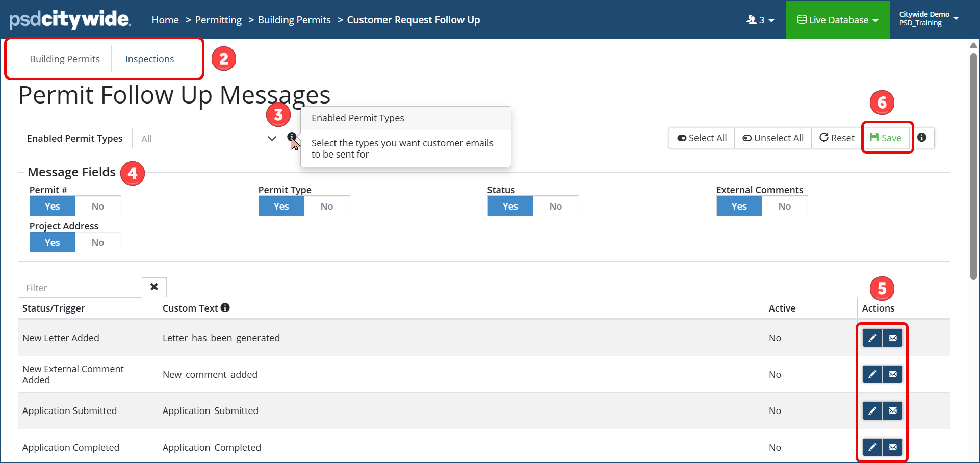Click into the Filter text field
Image resolution: width=980 pixels, height=463 pixels.
80,288
